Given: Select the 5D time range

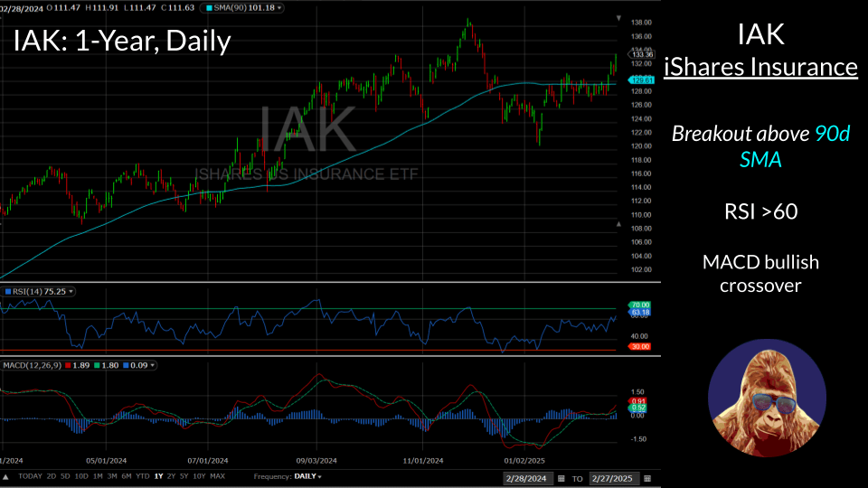Looking at the screenshot, I should tap(65, 476).
